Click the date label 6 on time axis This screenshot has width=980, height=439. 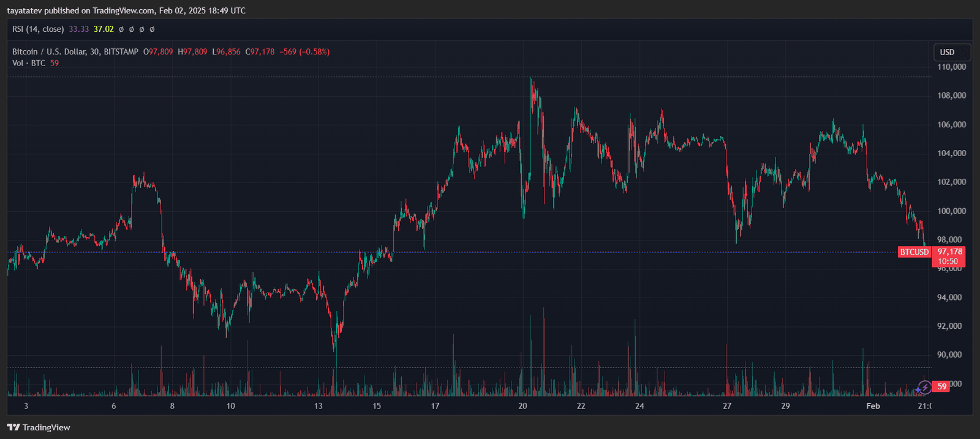point(114,406)
